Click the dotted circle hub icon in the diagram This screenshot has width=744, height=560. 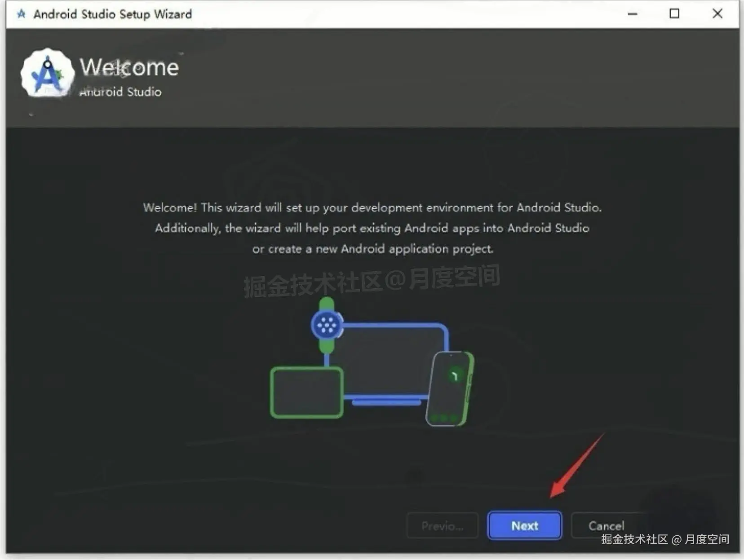click(x=327, y=325)
